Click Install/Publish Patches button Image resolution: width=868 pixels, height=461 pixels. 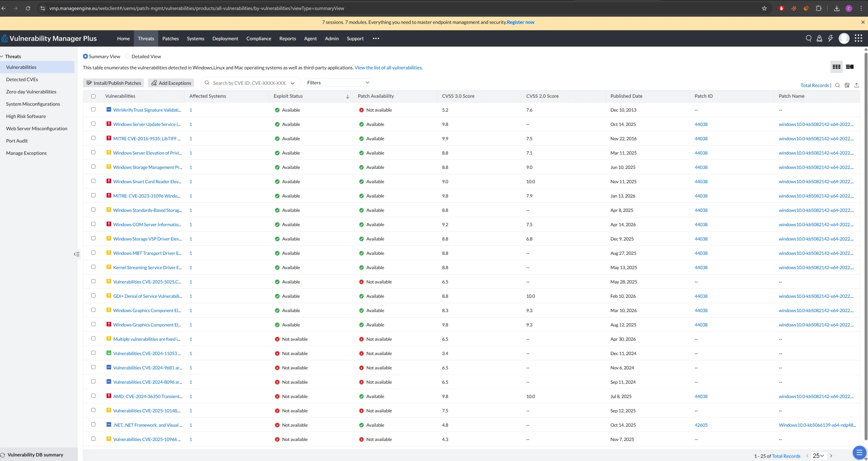point(113,83)
